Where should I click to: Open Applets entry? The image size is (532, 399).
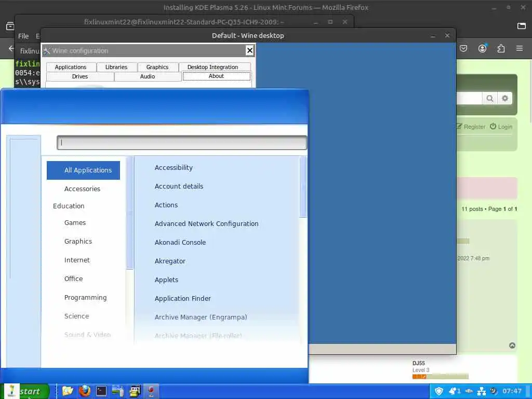click(166, 280)
